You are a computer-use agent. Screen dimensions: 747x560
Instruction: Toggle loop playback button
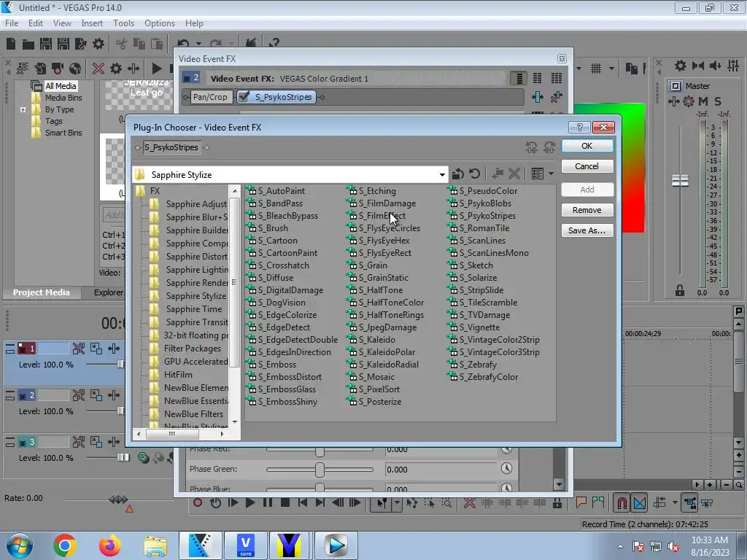pyautogui.click(x=215, y=502)
